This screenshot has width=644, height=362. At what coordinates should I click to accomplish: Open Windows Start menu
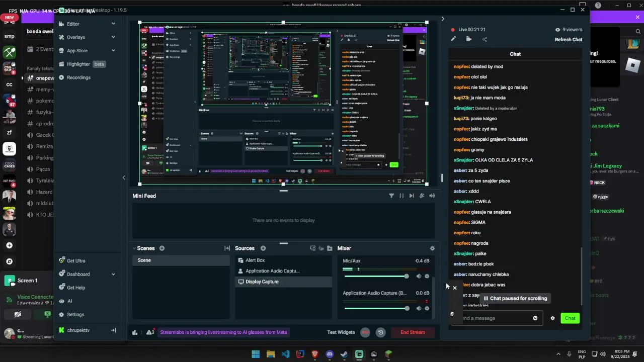(256, 354)
